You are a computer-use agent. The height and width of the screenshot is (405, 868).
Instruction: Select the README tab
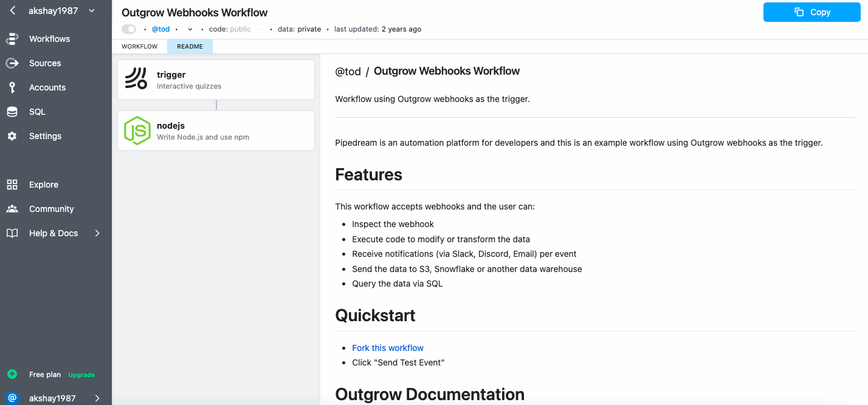tap(190, 46)
